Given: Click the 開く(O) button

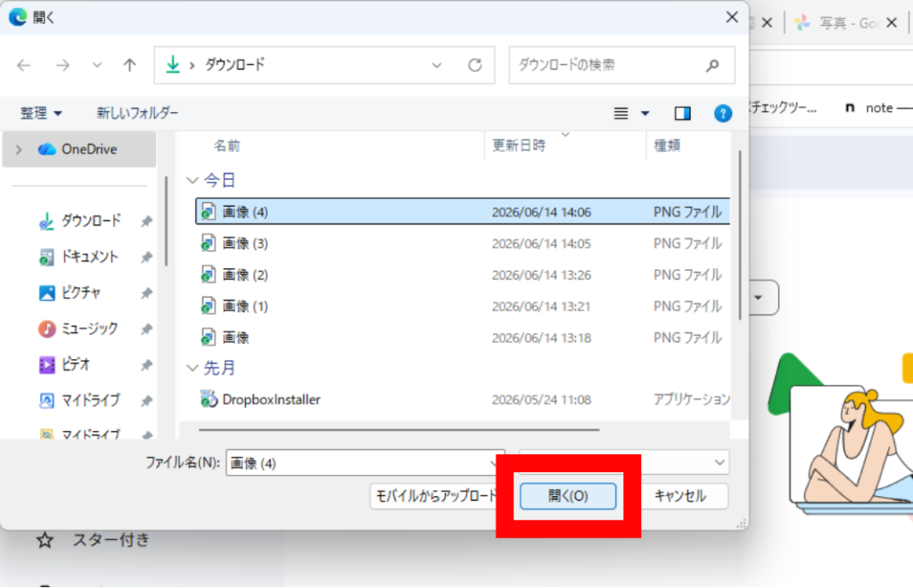Looking at the screenshot, I should pos(568,496).
